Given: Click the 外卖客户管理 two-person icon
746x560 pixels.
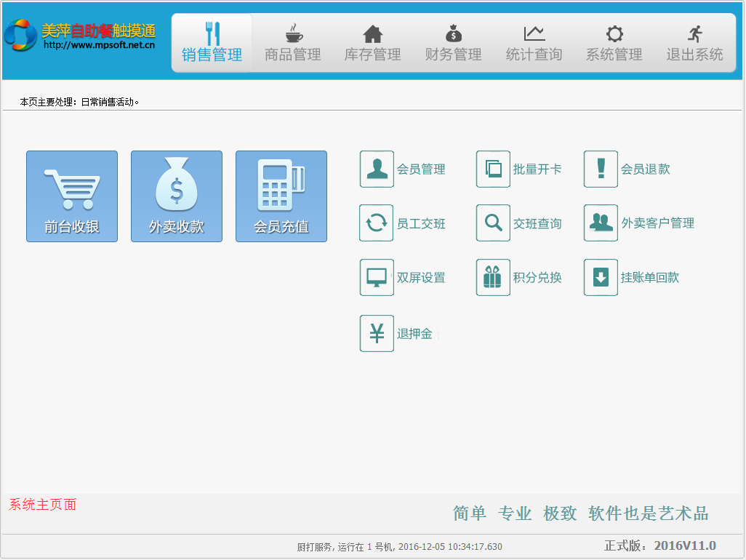Looking at the screenshot, I should [x=601, y=223].
